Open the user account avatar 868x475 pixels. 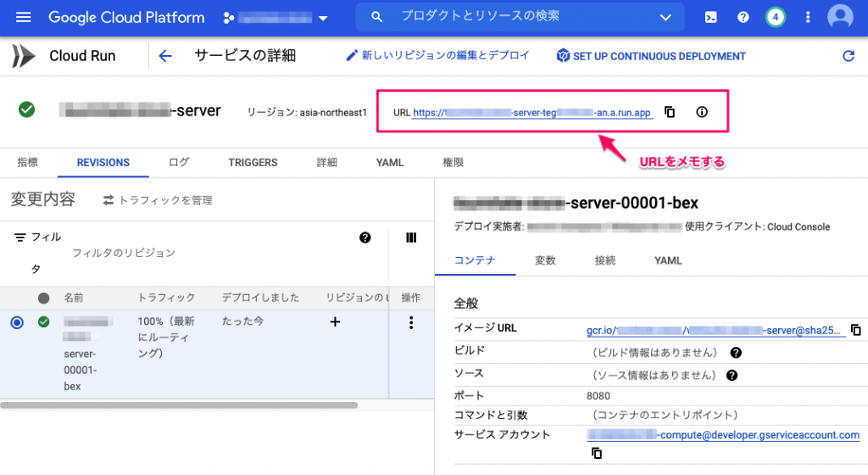point(840,17)
